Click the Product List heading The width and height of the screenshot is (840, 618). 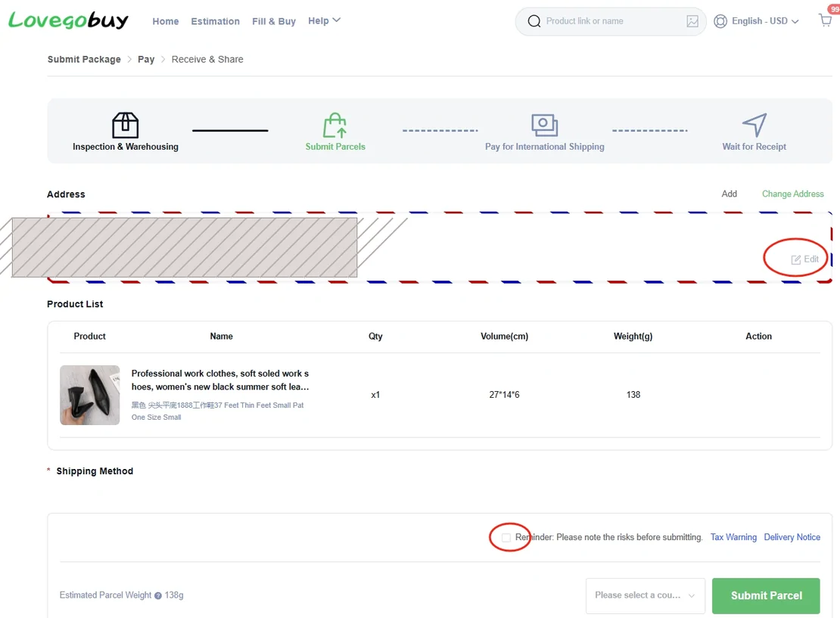[x=75, y=304]
